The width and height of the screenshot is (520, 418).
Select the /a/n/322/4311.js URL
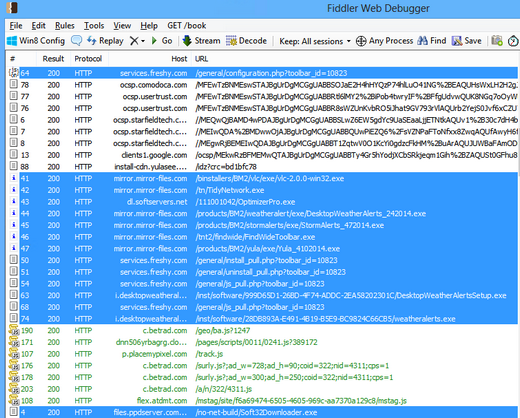click(224, 389)
